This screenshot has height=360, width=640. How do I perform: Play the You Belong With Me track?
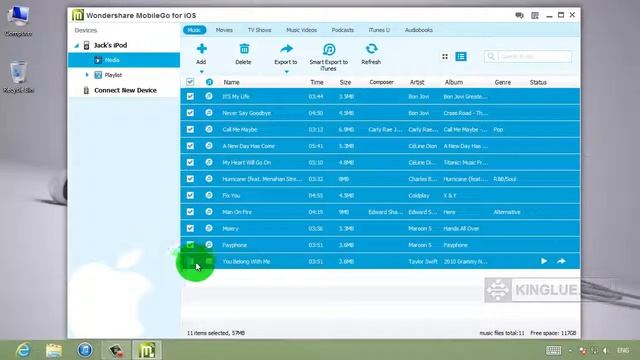coord(544,261)
